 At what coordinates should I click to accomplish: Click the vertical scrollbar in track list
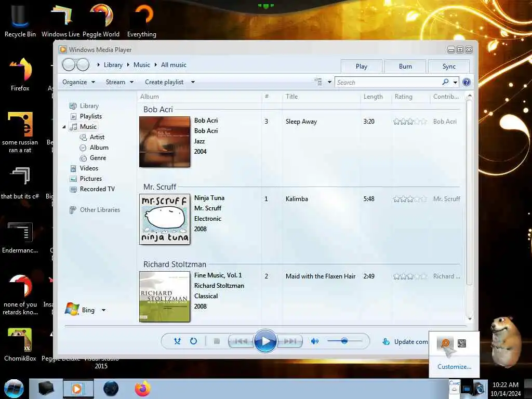tap(470, 192)
